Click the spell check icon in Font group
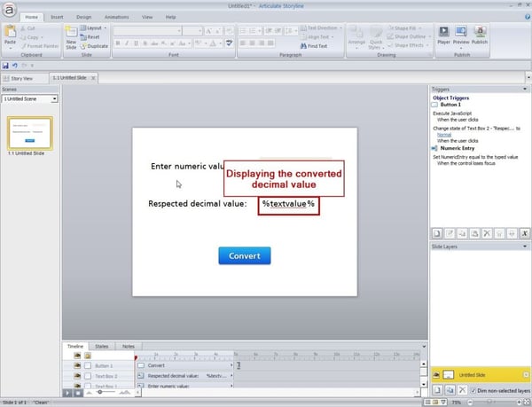Screen dimensions: 532x407 tap(230, 43)
